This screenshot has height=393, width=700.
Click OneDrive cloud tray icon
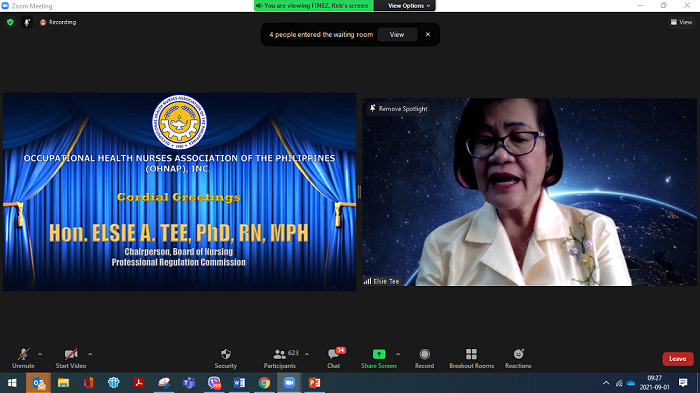point(631,383)
